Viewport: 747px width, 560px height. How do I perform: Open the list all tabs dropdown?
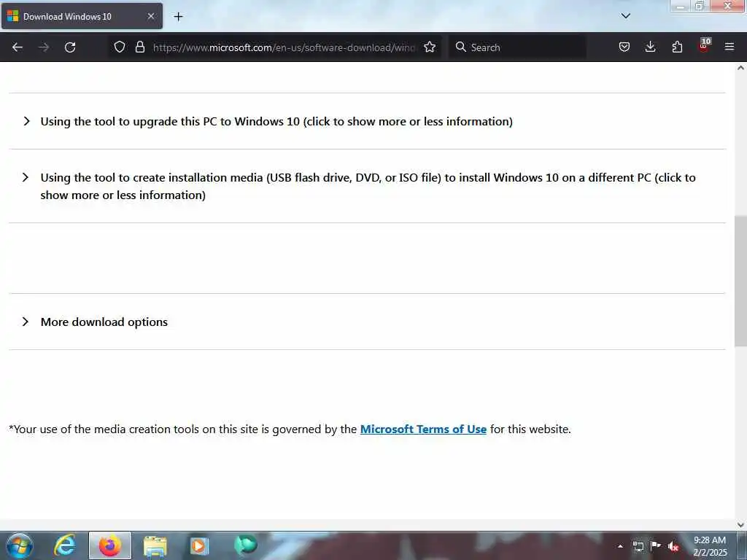(x=625, y=16)
